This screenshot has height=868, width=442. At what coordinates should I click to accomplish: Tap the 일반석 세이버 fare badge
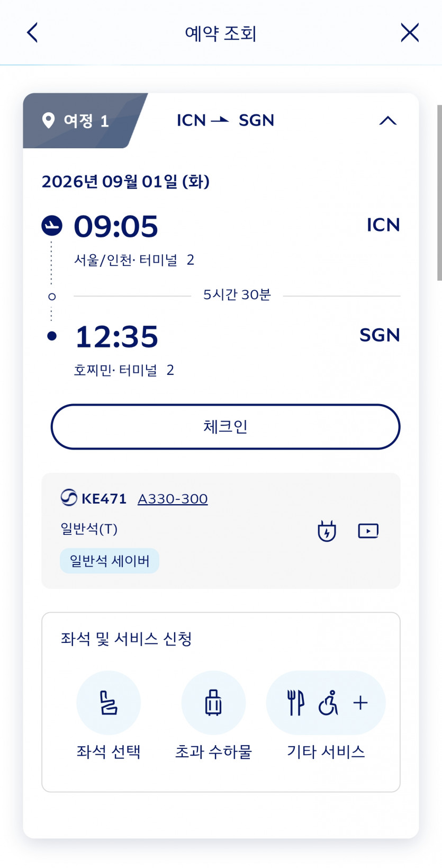coord(110,561)
